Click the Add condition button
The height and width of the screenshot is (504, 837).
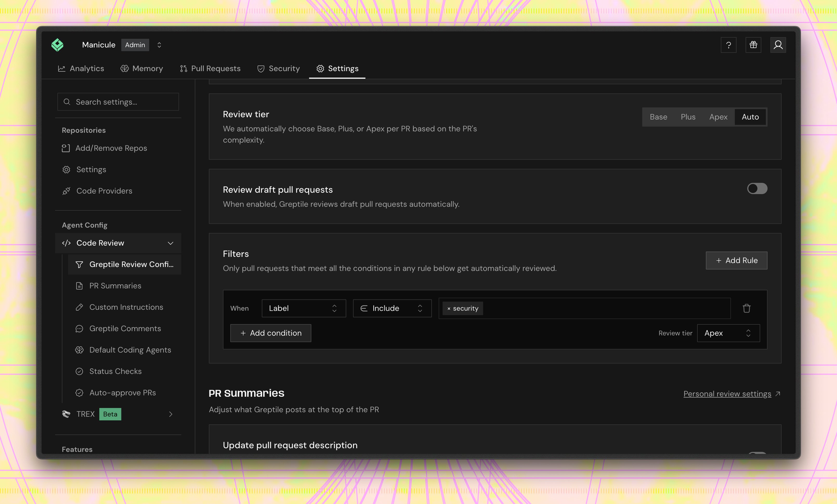click(x=270, y=333)
